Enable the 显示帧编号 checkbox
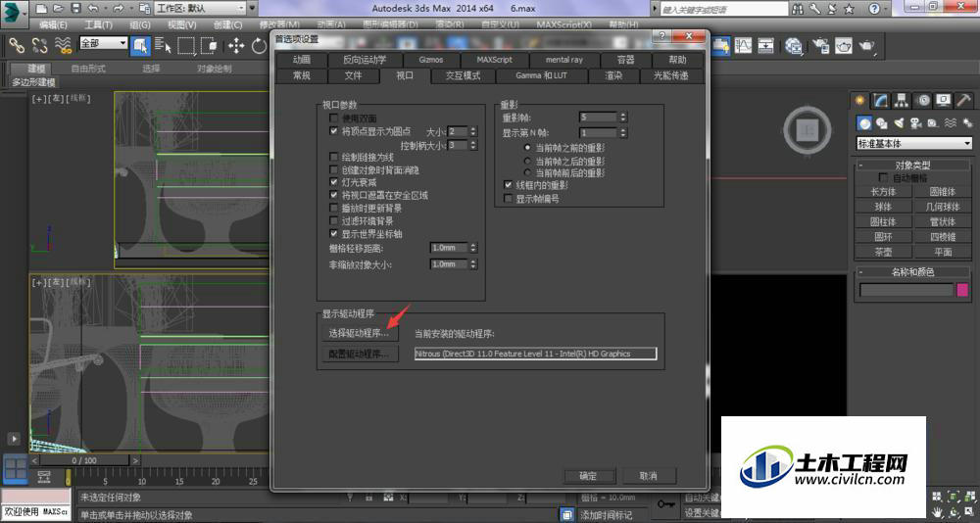The width and height of the screenshot is (980, 523). (508, 199)
